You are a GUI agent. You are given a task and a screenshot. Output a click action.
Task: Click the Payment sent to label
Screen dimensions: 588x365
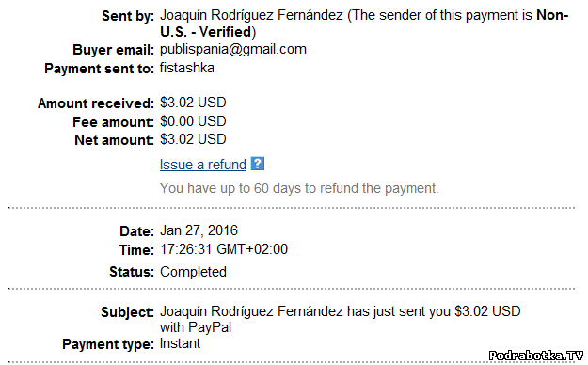tap(99, 69)
